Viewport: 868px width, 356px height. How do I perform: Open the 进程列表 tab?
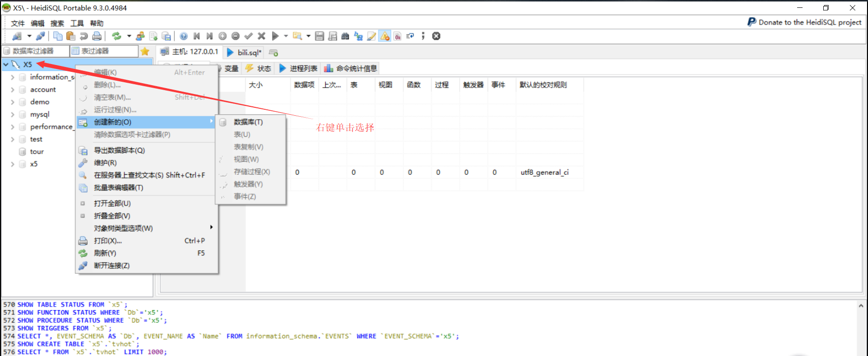298,68
